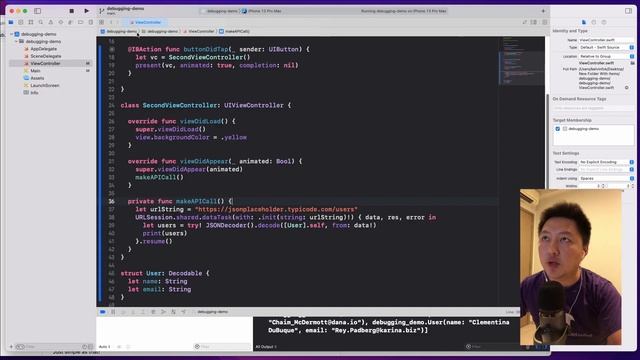Viewport: 640px width, 360px height.
Task: Select ViewController file in the navigator
Action: [x=50, y=64]
